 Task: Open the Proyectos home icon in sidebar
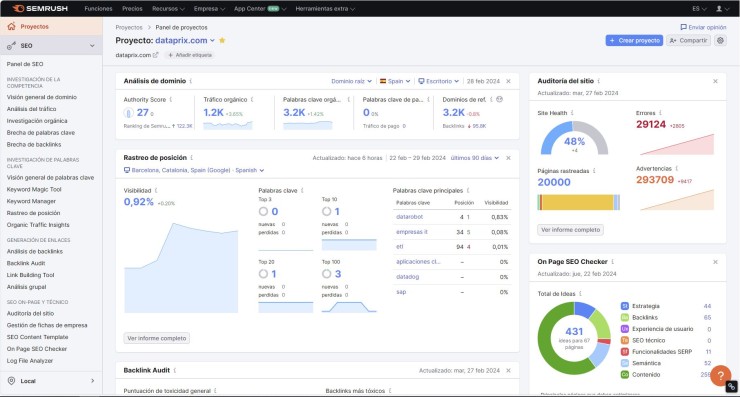click(x=11, y=26)
